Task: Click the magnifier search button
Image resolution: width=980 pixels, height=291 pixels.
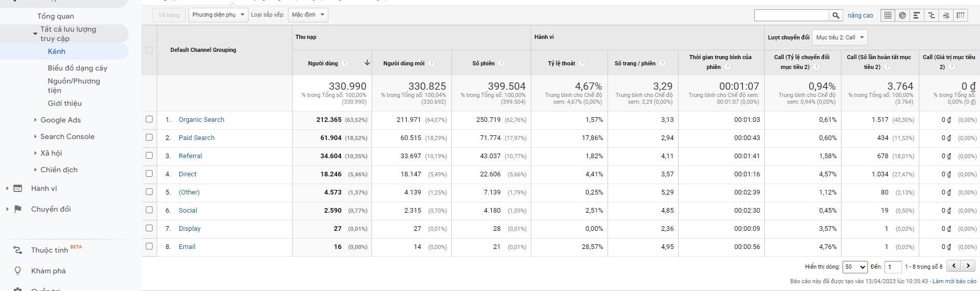Action: 835,16
